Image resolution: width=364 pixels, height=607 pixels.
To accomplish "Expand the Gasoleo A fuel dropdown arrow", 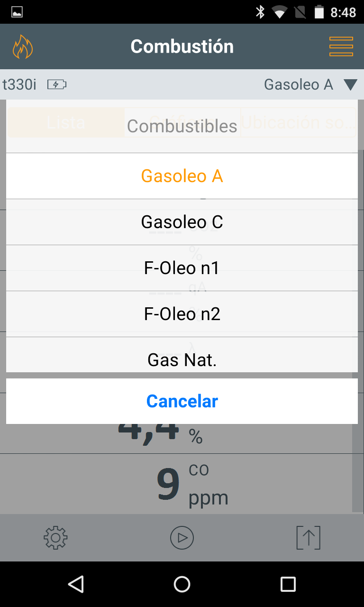I will [350, 85].
